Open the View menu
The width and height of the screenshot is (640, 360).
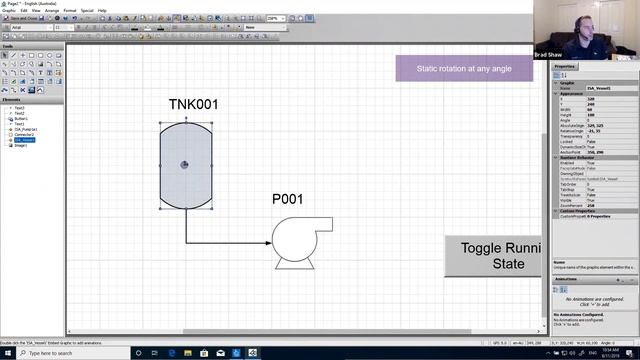tap(36, 10)
